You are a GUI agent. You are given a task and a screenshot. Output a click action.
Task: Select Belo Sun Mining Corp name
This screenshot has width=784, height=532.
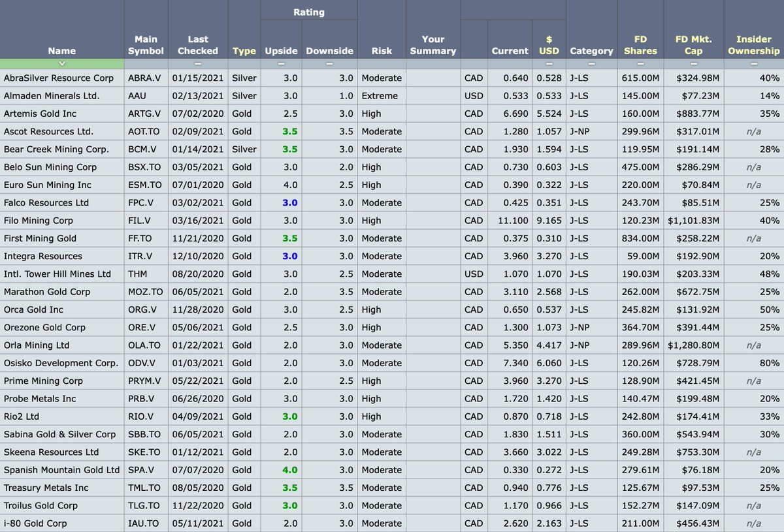pyautogui.click(x=50, y=167)
